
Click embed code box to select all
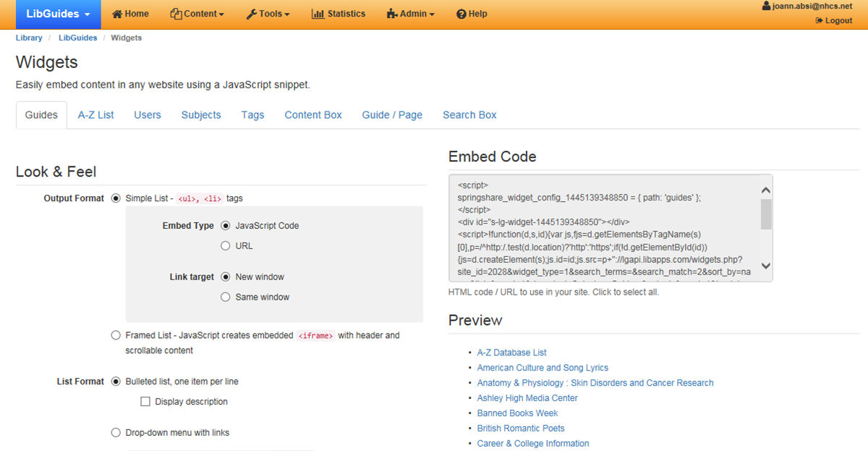610,228
